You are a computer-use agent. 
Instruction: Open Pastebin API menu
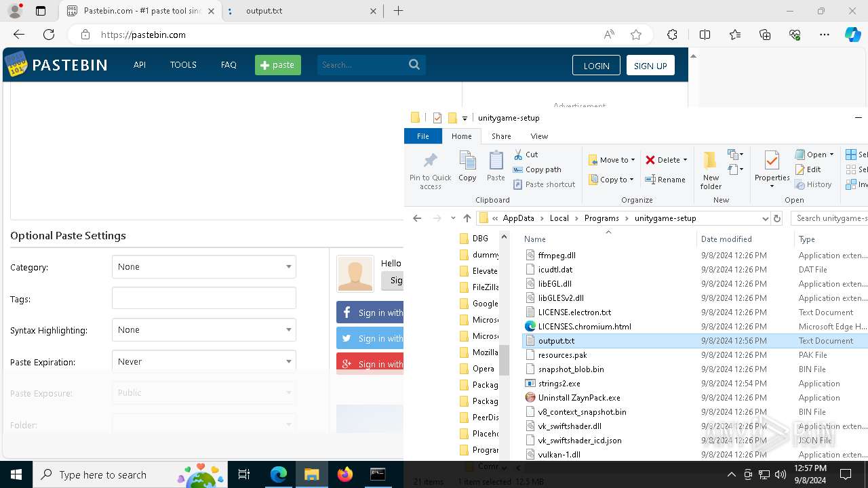(140, 64)
